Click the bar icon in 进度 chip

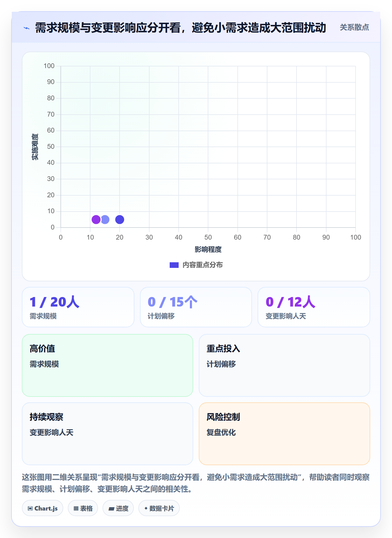pos(111,509)
